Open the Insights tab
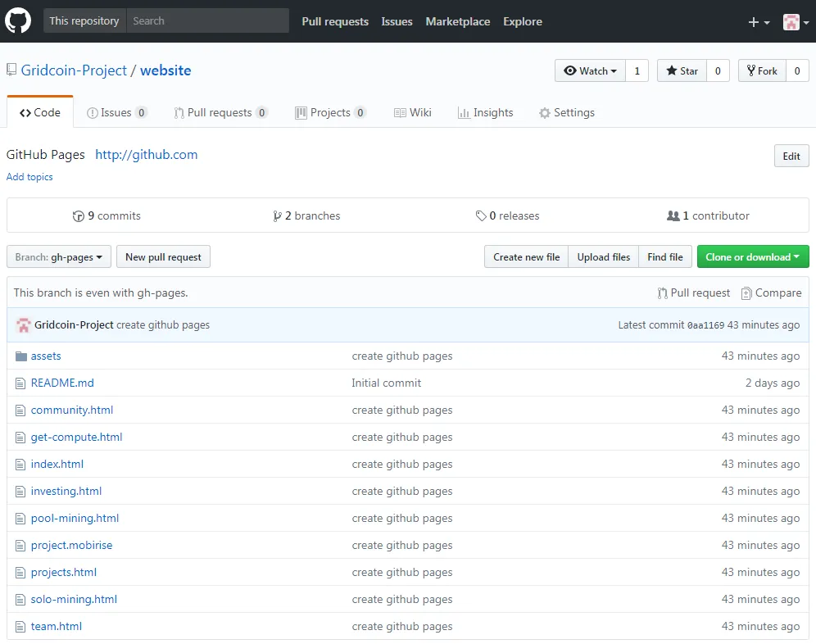The image size is (816, 644). click(485, 112)
